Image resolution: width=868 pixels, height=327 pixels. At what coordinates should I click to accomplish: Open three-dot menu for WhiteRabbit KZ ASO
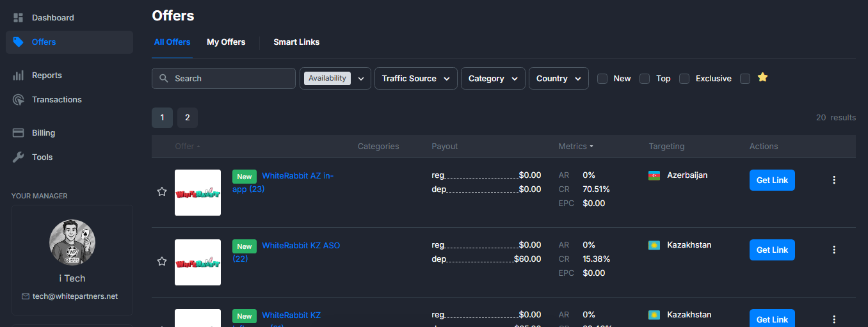[834, 250]
